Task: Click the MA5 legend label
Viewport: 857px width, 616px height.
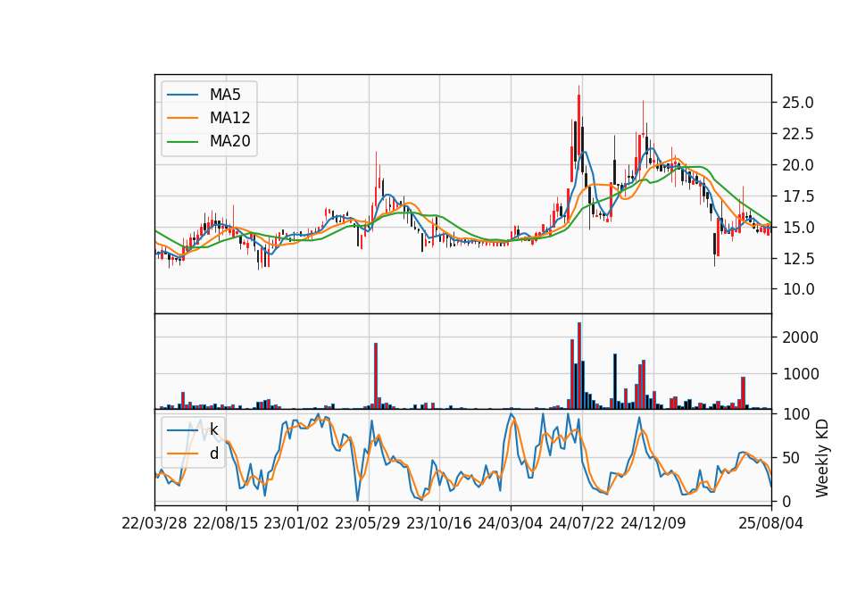Action: (225, 95)
